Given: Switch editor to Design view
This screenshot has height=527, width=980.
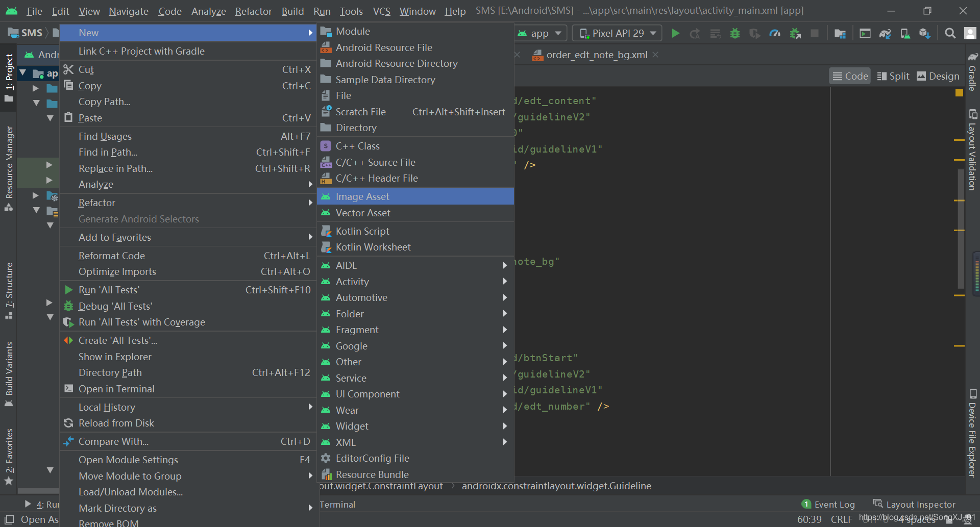Looking at the screenshot, I should 938,76.
